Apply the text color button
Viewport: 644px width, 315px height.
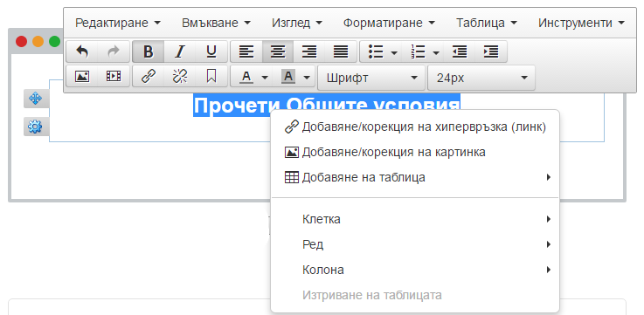click(x=246, y=76)
